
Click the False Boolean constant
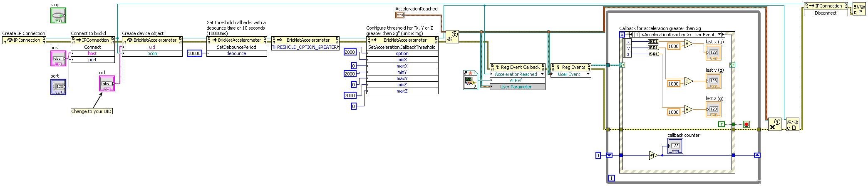(722, 124)
